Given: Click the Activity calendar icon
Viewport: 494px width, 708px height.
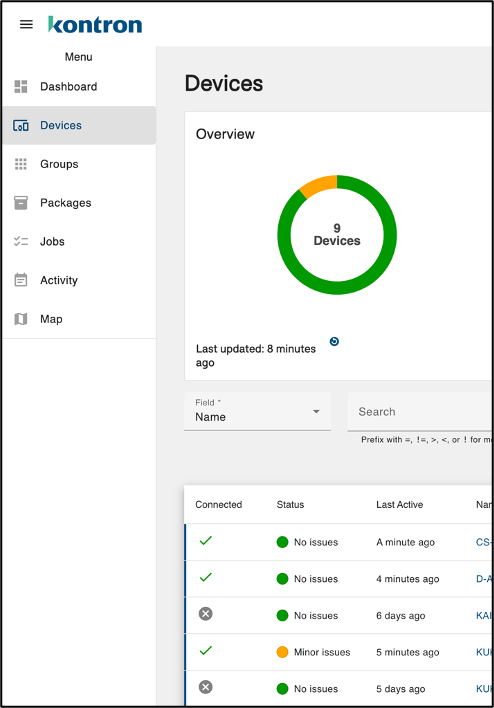Looking at the screenshot, I should pos(21,280).
